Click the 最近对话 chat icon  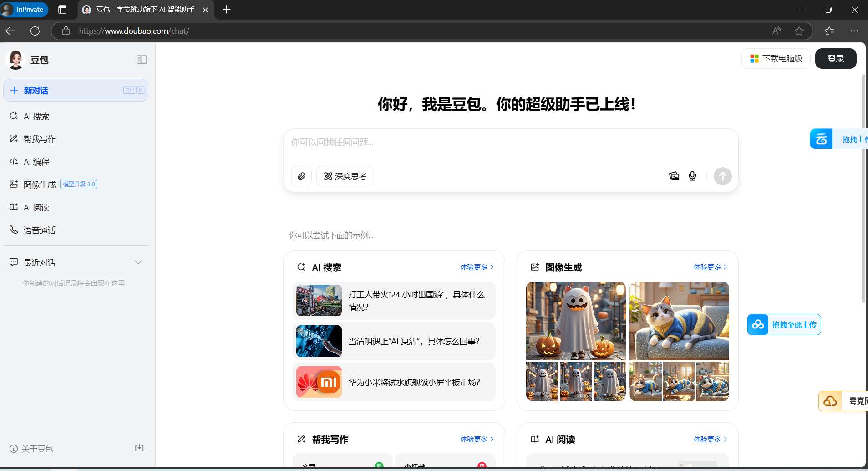tap(14, 262)
